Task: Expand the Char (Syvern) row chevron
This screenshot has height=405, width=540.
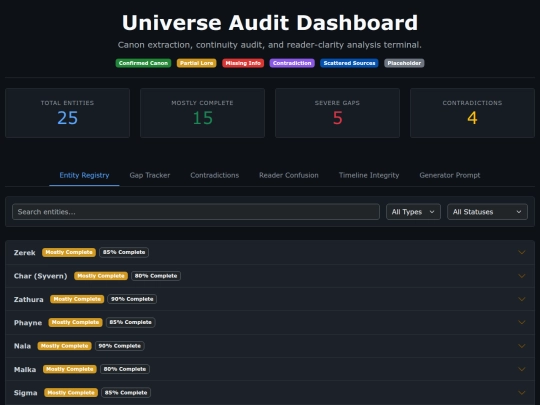Action: pos(522,276)
